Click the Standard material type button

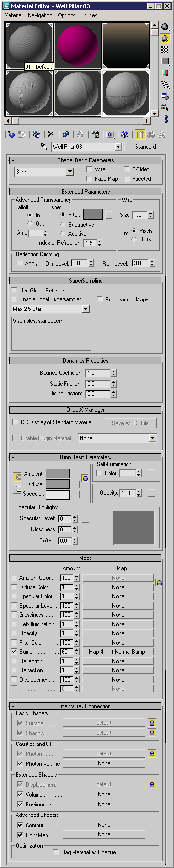145,147
